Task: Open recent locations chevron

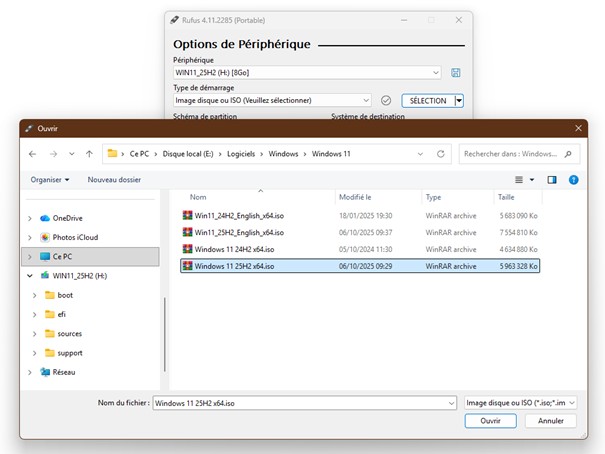Action: [72, 154]
